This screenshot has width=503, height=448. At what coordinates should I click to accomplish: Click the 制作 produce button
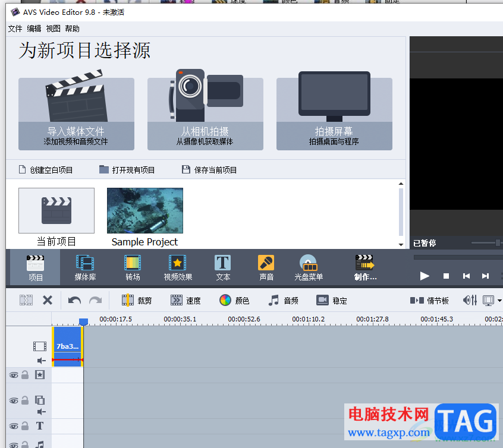coord(365,268)
